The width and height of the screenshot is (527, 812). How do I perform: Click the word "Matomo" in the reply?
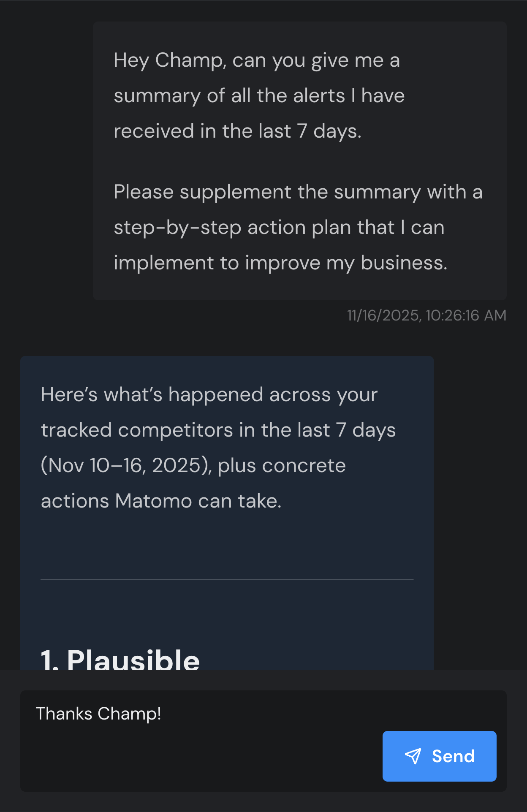(x=154, y=501)
